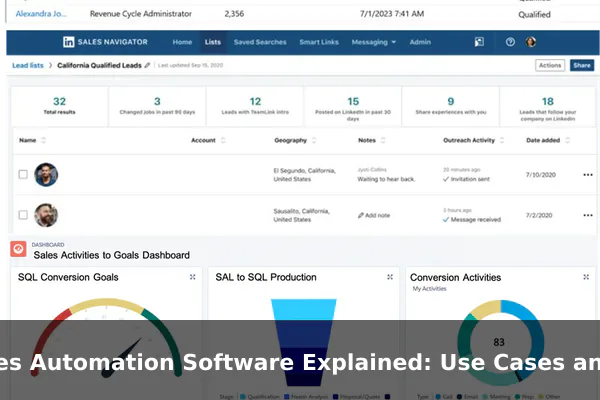Image resolution: width=600 pixels, height=400 pixels.
Task: Click the 'Invitation sent' outreach status
Action: pyautogui.click(x=466, y=179)
